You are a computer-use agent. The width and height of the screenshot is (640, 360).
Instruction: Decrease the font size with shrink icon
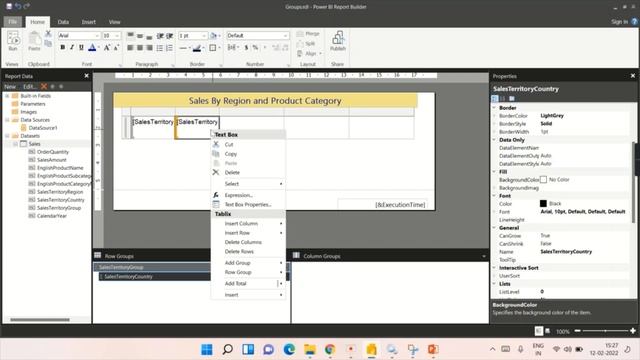(x=116, y=48)
